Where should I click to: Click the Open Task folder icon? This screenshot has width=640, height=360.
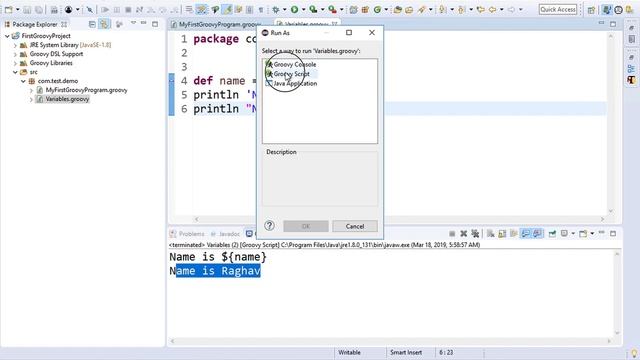[x=409, y=9]
